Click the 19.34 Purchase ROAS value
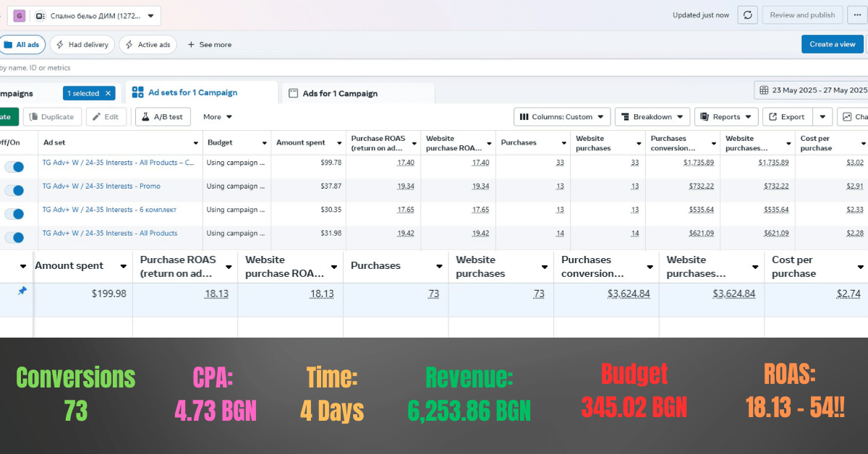The width and height of the screenshot is (868, 454). click(x=406, y=187)
